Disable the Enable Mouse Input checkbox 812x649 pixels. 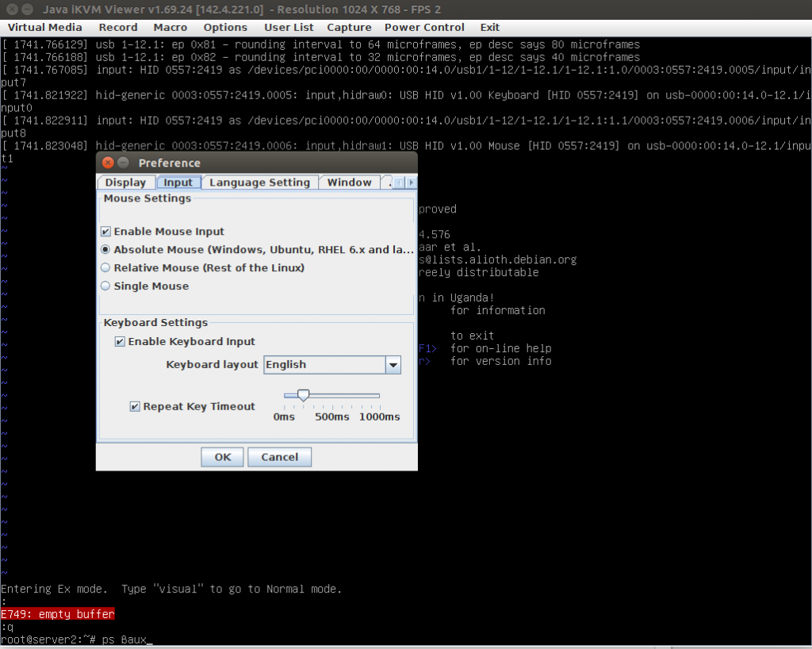(x=105, y=232)
